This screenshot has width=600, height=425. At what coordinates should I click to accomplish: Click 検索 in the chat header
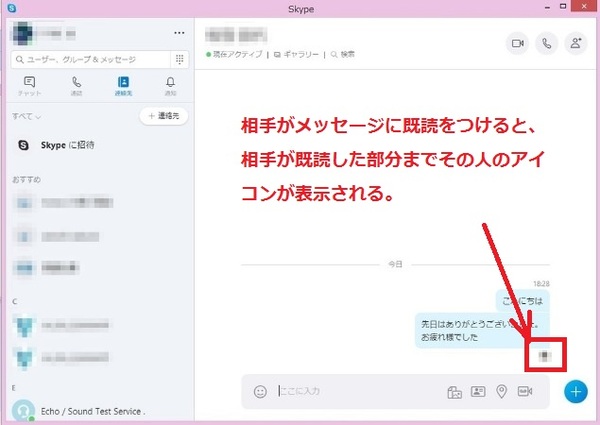tap(343, 55)
